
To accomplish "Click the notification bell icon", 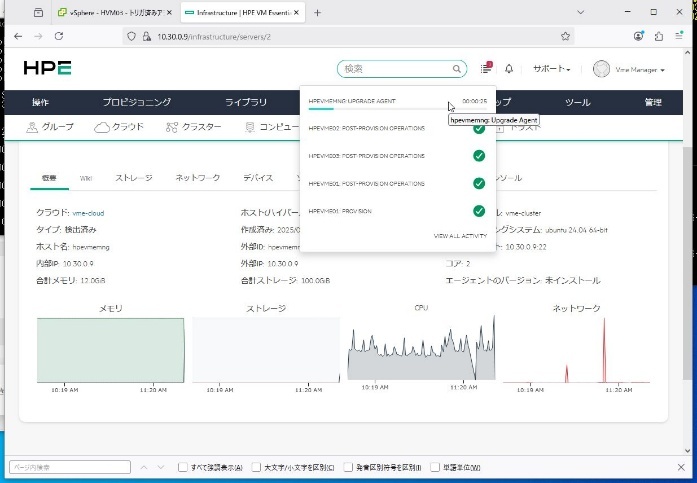I will 509,69.
